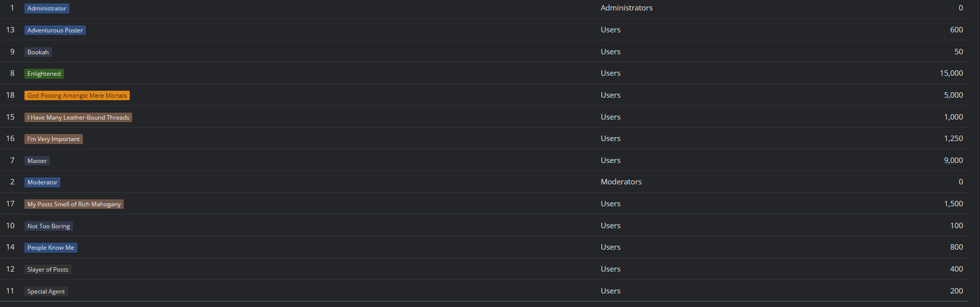980x307 pixels.
Task: Click the 9,000 posts value for Master
Action: (x=953, y=160)
